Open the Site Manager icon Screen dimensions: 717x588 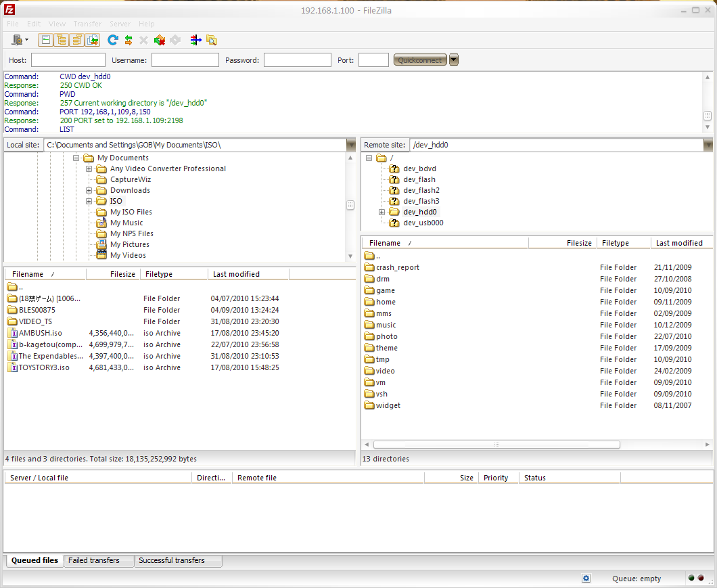pos(18,40)
